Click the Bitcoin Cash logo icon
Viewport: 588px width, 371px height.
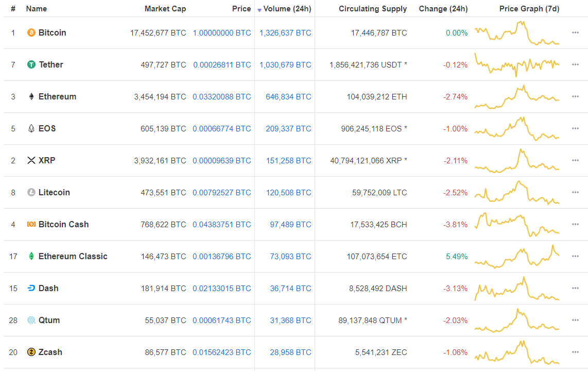pyautogui.click(x=31, y=225)
